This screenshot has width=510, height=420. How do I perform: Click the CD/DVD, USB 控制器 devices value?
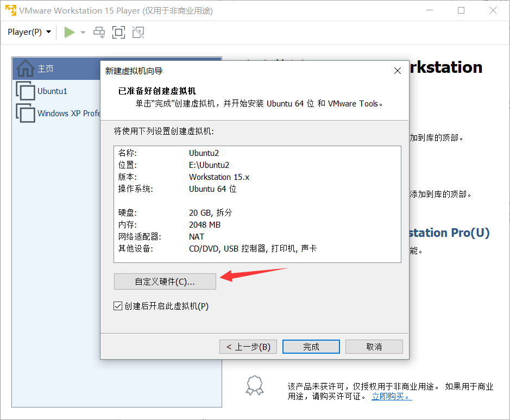253,248
